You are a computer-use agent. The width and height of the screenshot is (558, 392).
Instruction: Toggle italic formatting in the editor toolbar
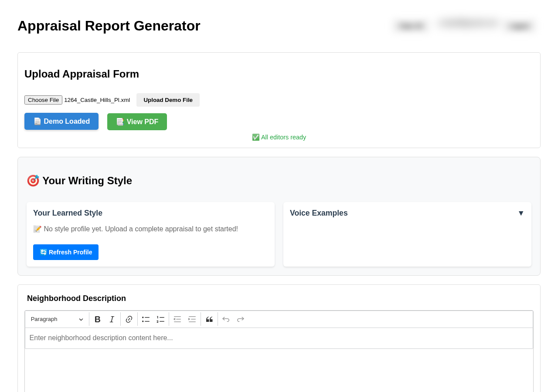click(112, 319)
